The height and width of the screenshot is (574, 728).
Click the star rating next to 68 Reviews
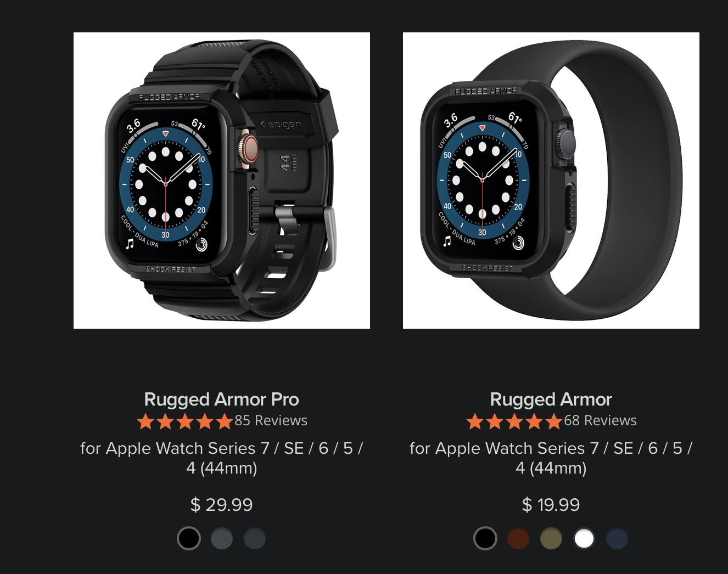(514, 421)
